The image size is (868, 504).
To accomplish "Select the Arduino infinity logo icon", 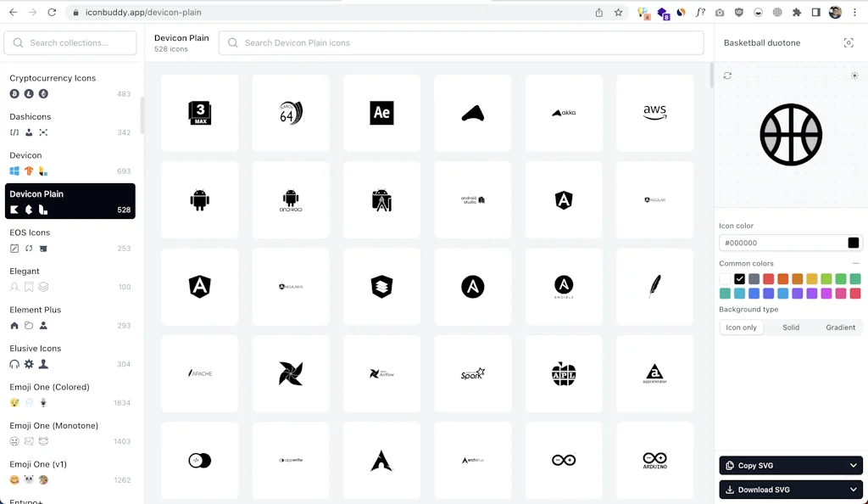I will [x=564, y=460].
